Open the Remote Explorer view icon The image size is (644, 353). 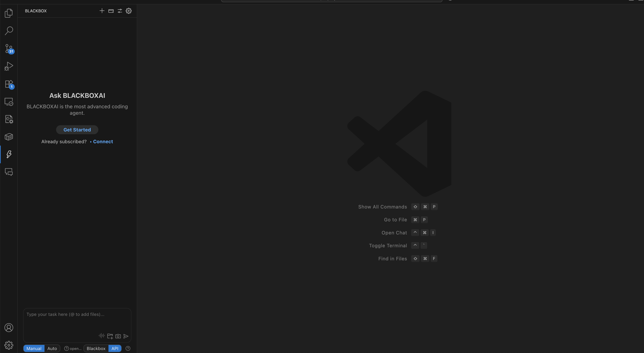(9, 102)
